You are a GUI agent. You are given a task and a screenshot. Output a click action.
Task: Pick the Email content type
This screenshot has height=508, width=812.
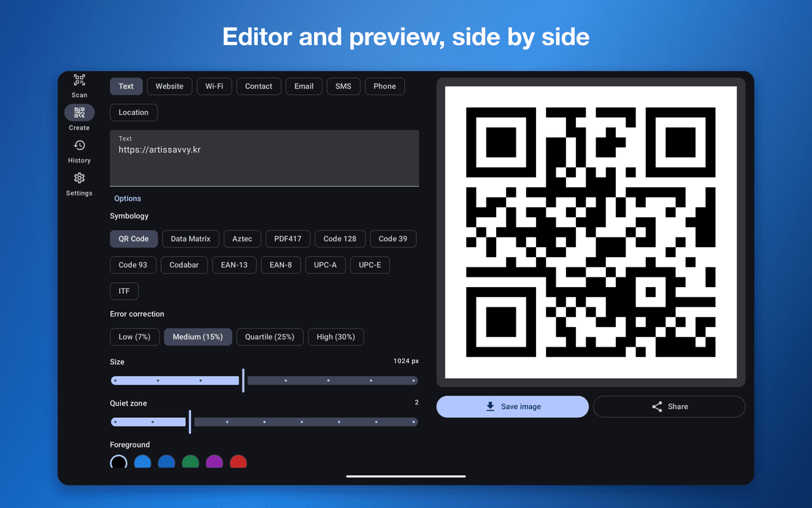coord(304,86)
